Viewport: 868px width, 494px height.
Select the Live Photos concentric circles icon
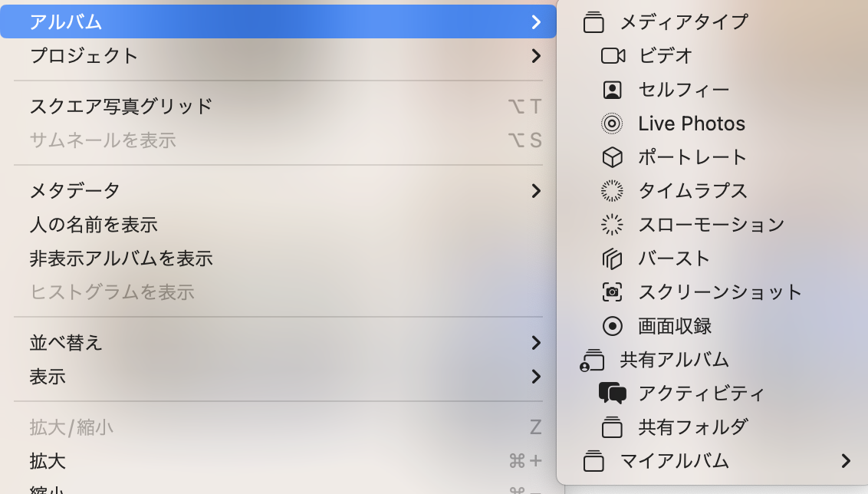pos(612,123)
